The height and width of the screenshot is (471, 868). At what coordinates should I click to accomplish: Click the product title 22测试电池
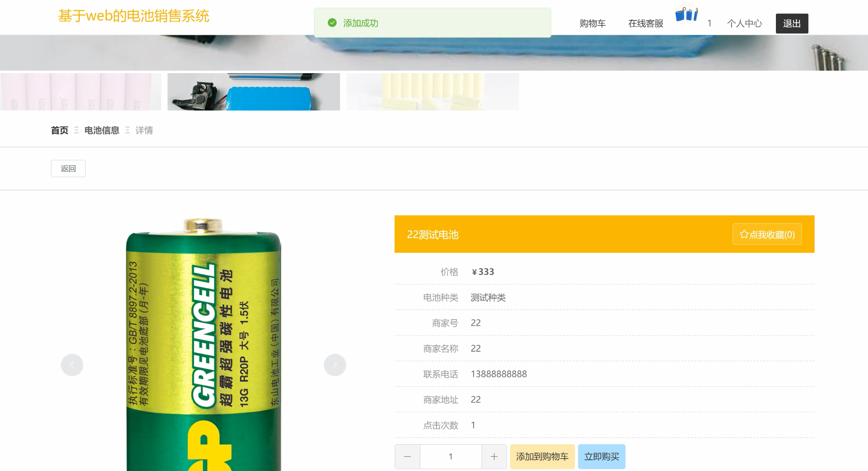pyautogui.click(x=433, y=235)
